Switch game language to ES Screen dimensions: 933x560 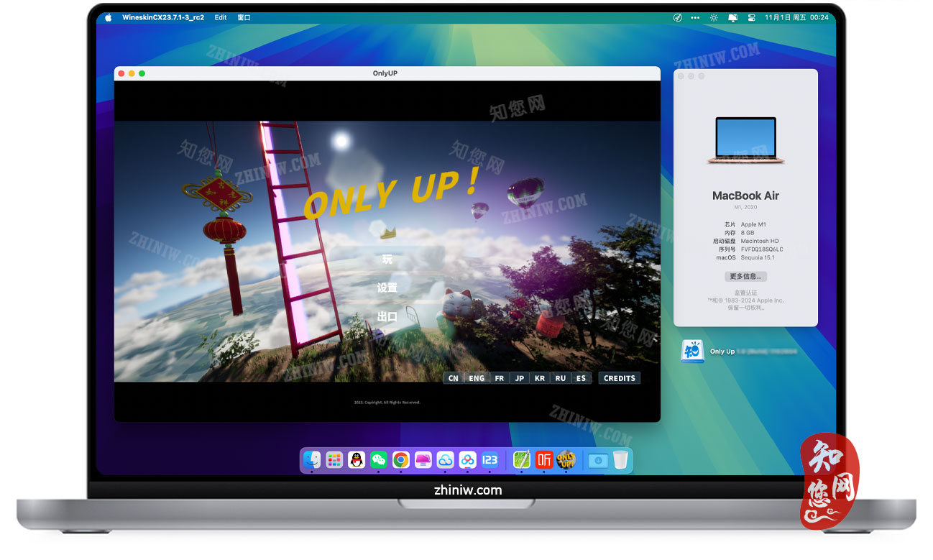[581, 378]
